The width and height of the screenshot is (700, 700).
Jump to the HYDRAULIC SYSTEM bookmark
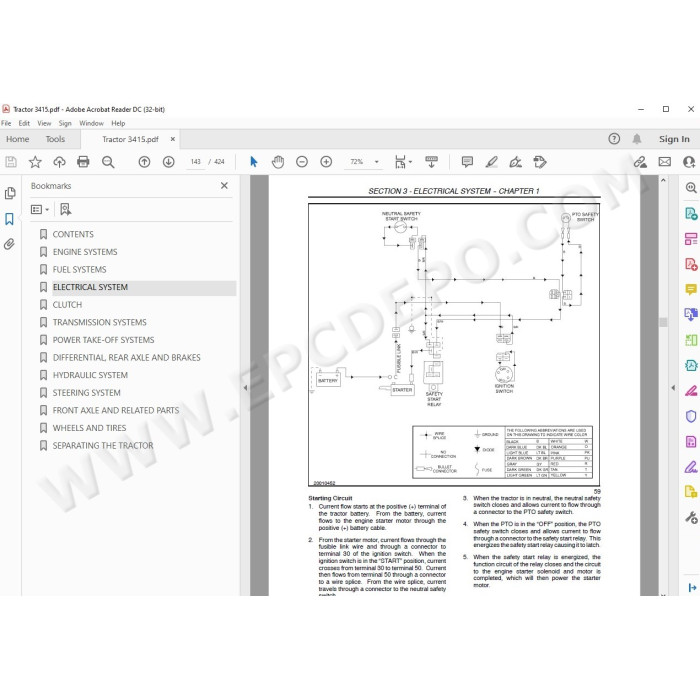[90, 375]
